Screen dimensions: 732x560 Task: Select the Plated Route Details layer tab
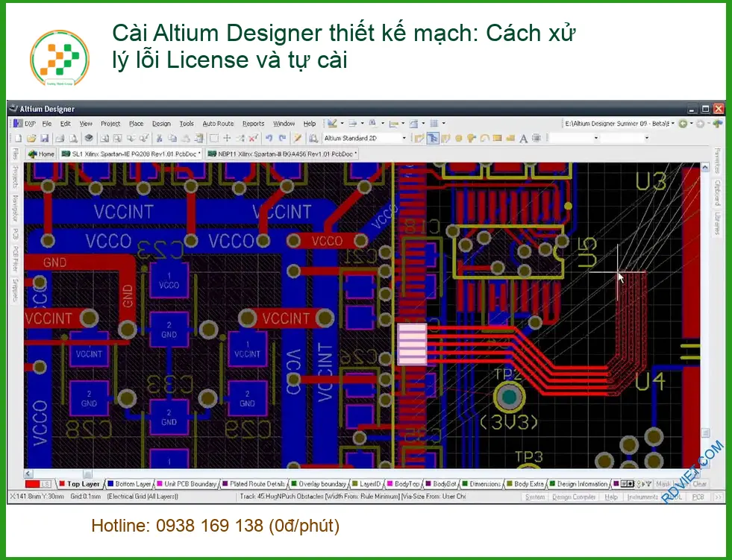pos(254,484)
